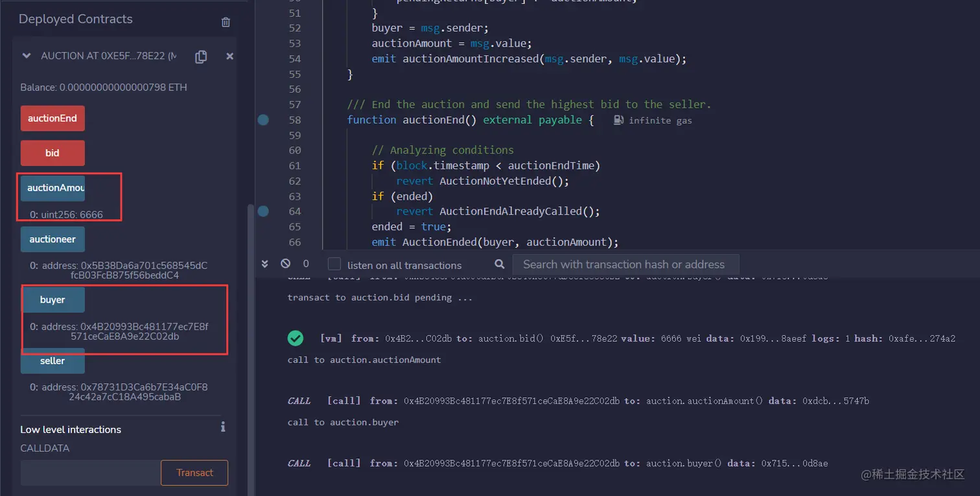Viewport: 980px width, 496px height.
Task: Click the CALLDATA input field
Action: tap(89, 473)
